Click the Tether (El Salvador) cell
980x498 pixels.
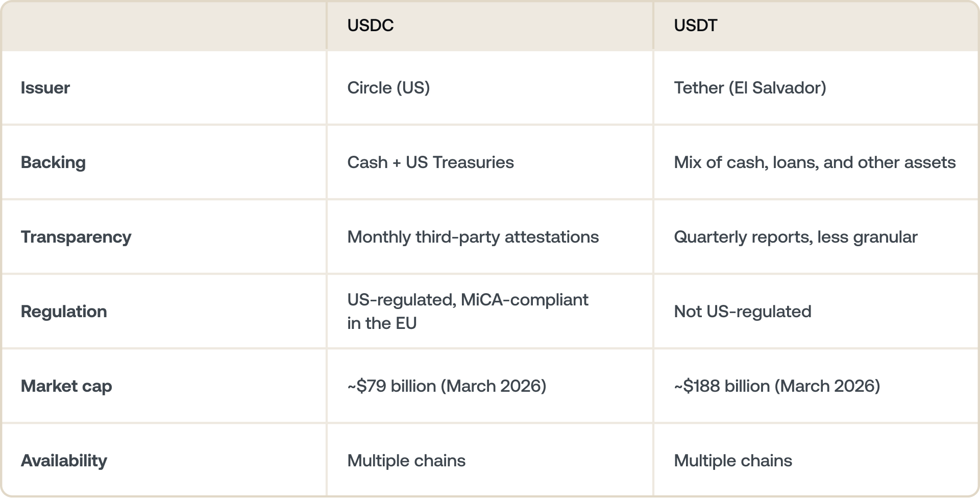750,88
